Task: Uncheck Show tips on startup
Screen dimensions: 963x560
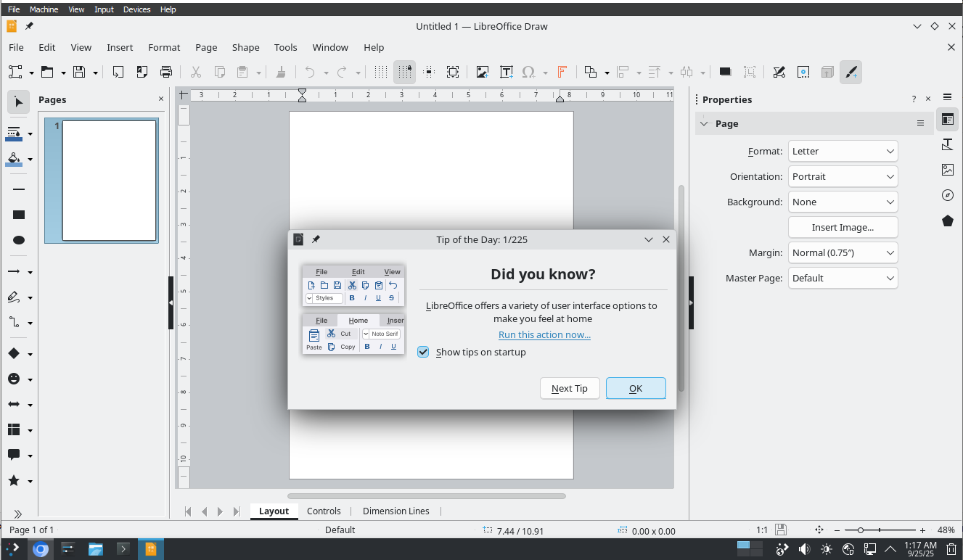Action: point(423,352)
